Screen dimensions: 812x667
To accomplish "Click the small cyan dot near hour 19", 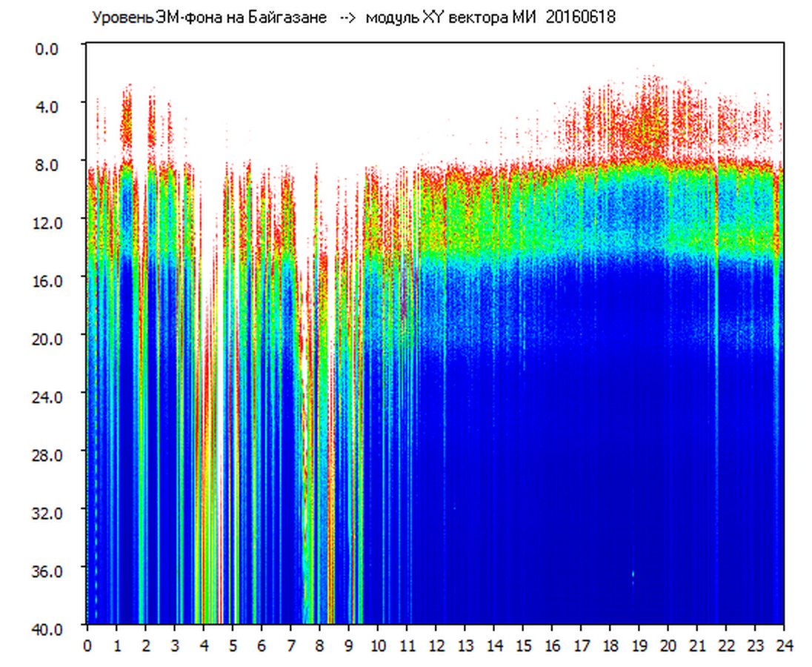I will coord(633,574).
